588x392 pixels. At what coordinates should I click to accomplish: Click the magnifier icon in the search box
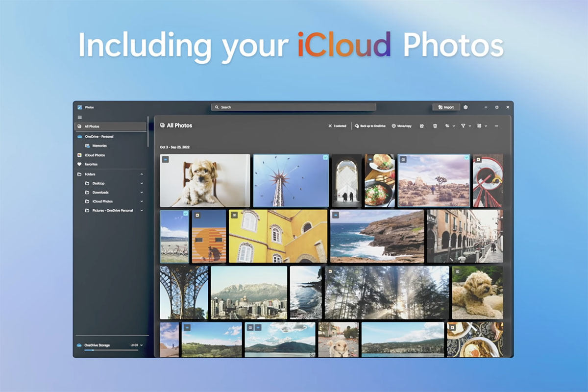click(217, 107)
